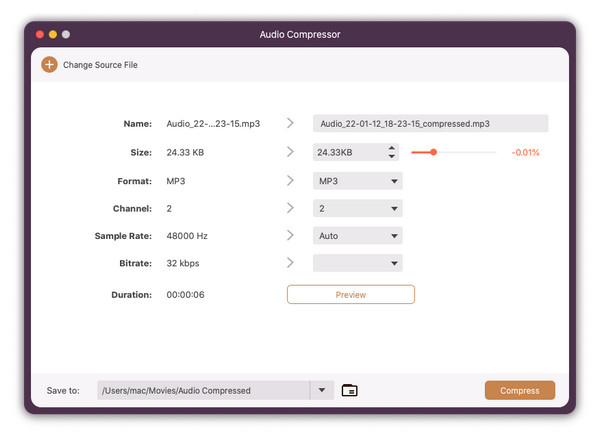
Task: Open the browse output folder icon
Action: pyautogui.click(x=349, y=390)
